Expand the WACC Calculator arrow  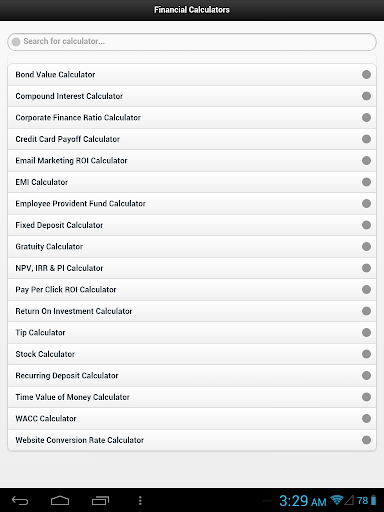[x=366, y=418]
